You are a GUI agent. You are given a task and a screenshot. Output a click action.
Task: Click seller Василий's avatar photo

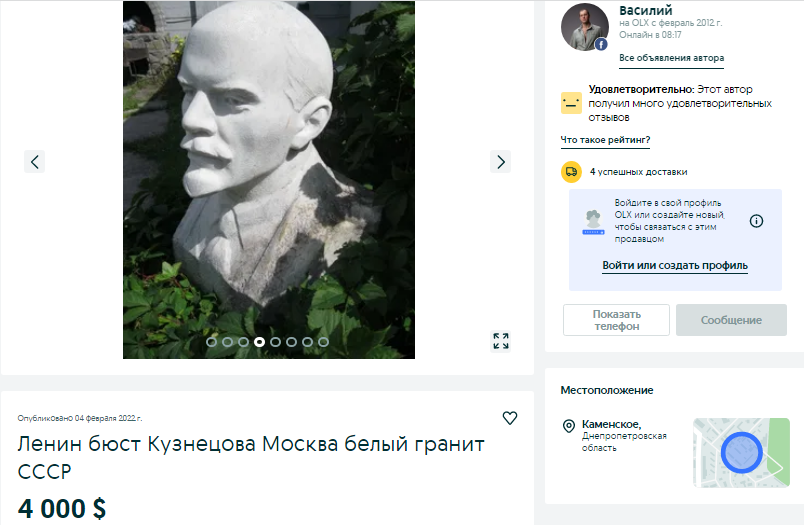pyautogui.click(x=585, y=27)
